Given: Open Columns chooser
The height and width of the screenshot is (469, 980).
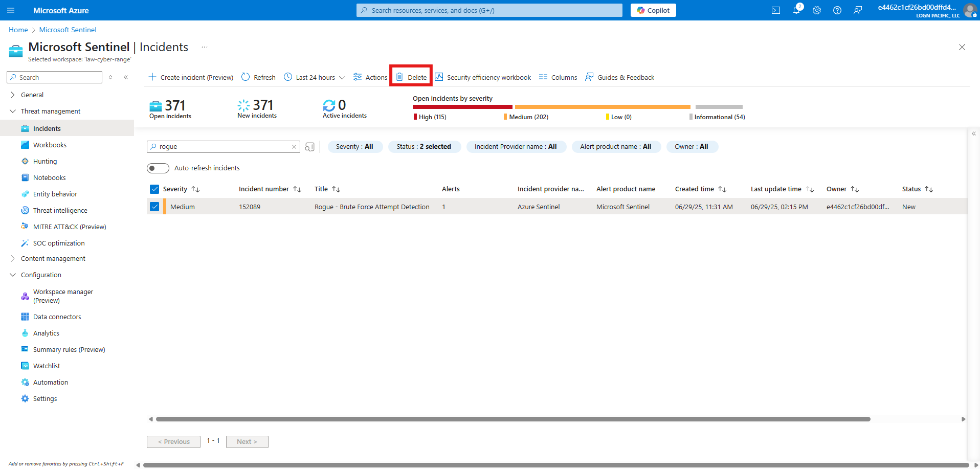Looking at the screenshot, I should tap(558, 77).
